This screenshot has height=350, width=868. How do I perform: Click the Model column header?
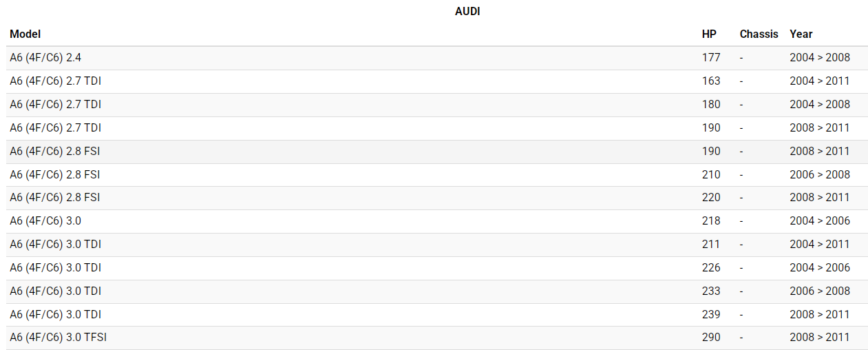click(x=25, y=34)
